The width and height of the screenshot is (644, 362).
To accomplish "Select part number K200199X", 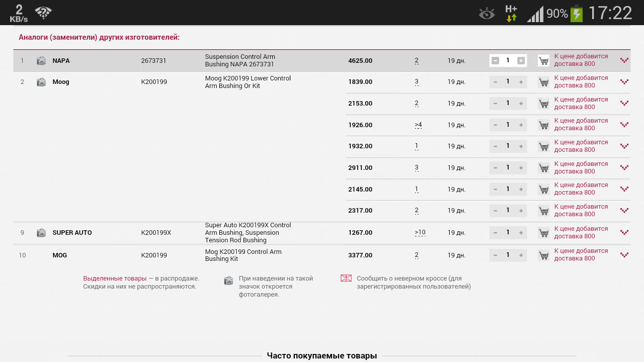I will (x=156, y=233).
